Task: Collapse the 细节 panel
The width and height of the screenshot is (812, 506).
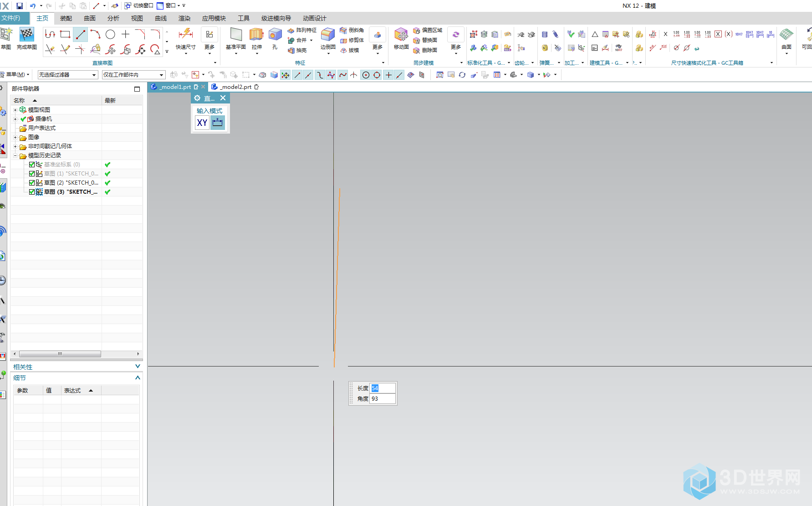Action: tap(138, 377)
